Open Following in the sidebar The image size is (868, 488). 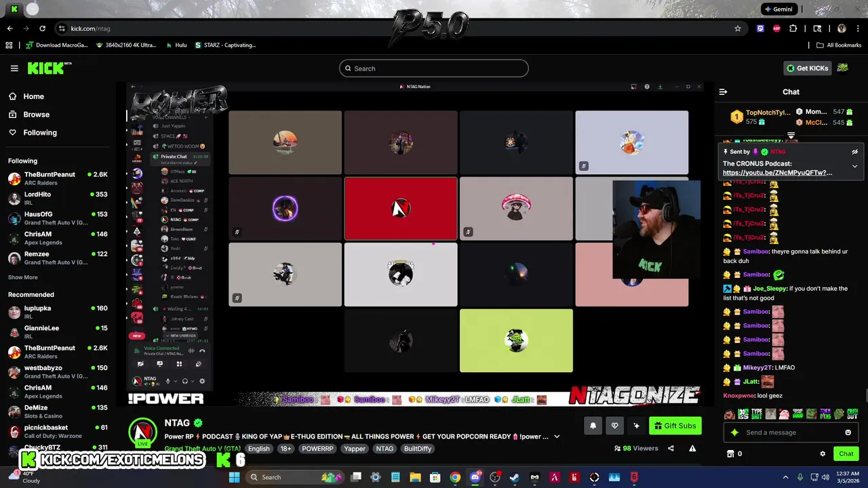pyautogui.click(x=39, y=133)
